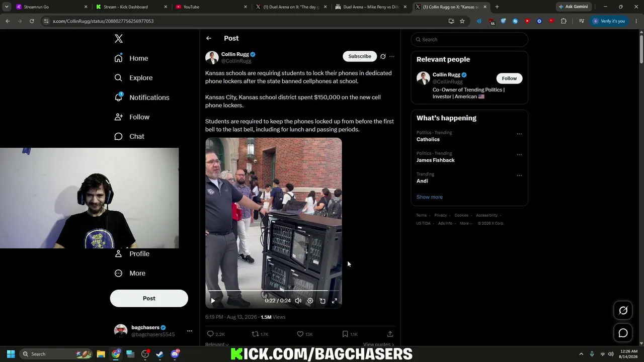This screenshot has height=362, width=644.
Task: Reply to the post via comment icon
Action: 210,334
